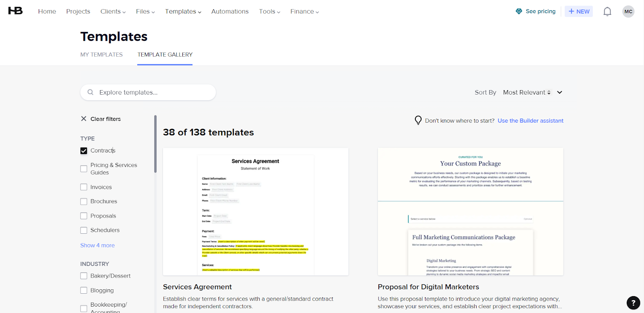The image size is (644, 313).
Task: Click the help question mark button
Action: coord(633,303)
